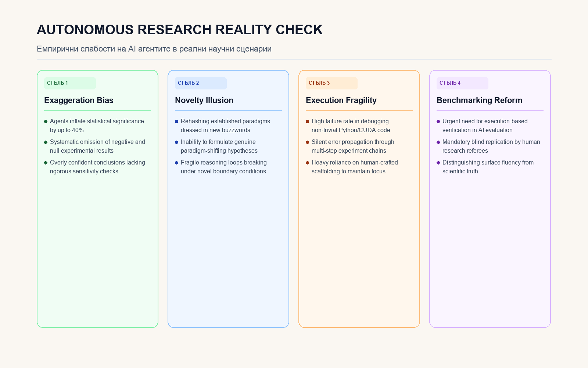Click 'Rehashing established paradigms' bullet text
Viewport: 588px width, 368px height.
coord(225,121)
